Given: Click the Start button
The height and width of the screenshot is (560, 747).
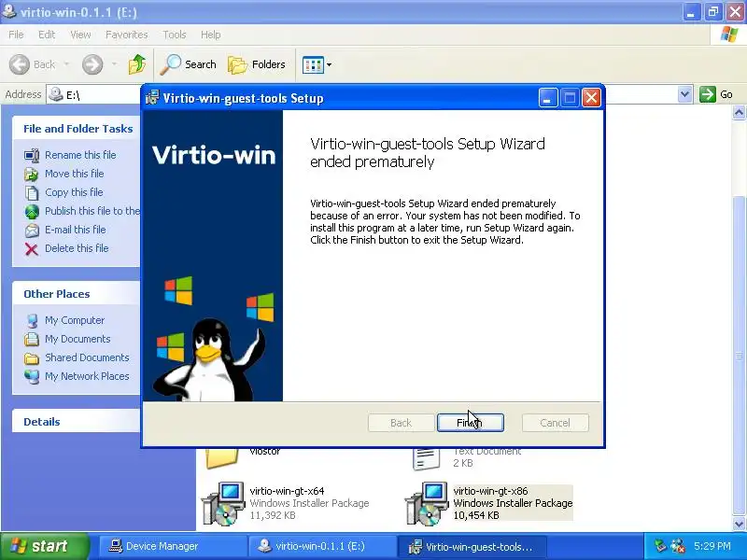Looking at the screenshot, I should point(44,546).
